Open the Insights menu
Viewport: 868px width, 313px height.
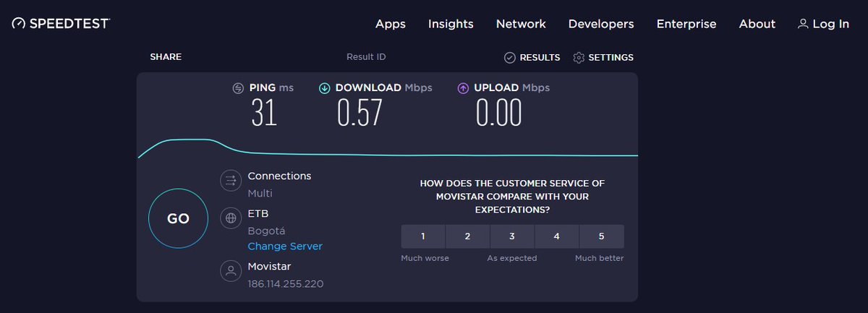click(451, 24)
